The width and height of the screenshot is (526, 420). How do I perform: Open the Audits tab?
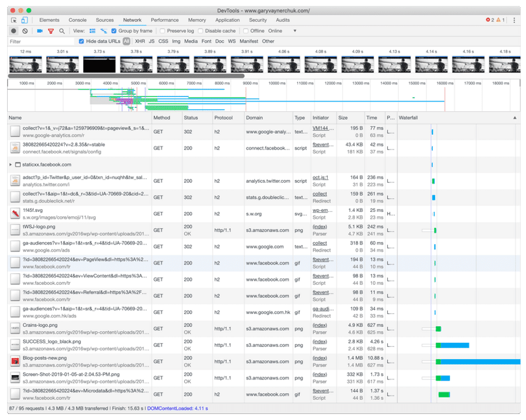point(283,20)
